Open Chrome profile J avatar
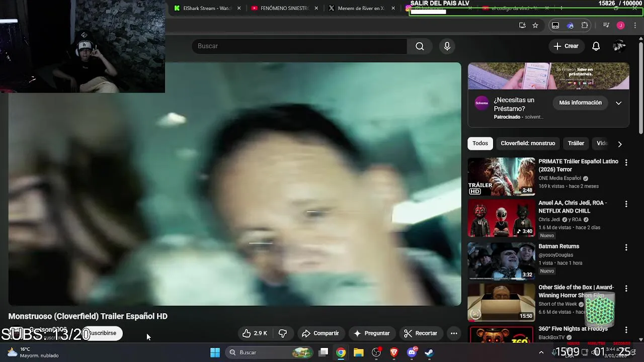The width and height of the screenshot is (644, 362). (x=620, y=25)
